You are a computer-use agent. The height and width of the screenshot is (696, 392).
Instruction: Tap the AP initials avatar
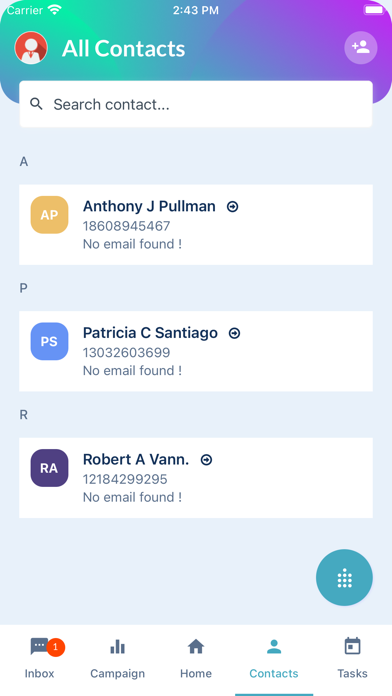coord(49,215)
